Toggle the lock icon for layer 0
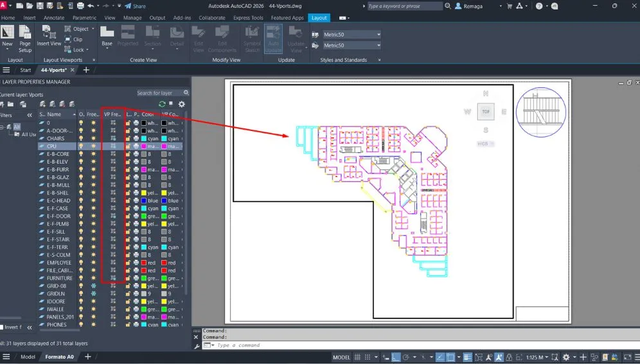Image resolution: width=640 pixels, height=364 pixels. (129, 123)
